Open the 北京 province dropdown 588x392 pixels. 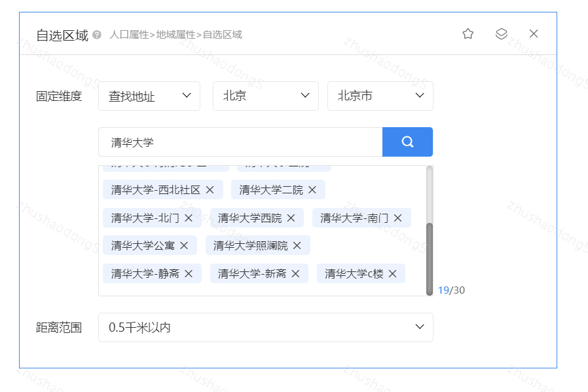(x=266, y=96)
